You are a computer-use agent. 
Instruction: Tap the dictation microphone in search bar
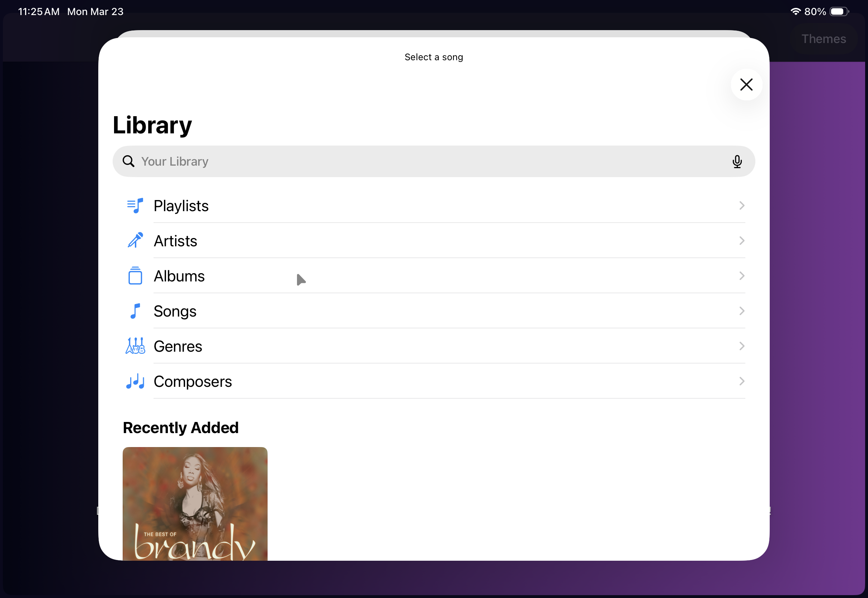(x=737, y=161)
